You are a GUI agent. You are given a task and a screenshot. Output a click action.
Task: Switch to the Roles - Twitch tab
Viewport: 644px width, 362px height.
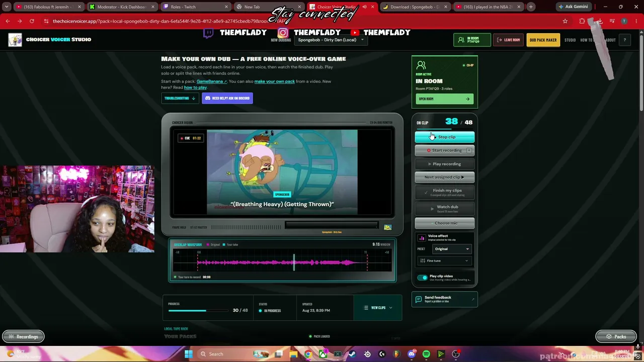[195, 7]
